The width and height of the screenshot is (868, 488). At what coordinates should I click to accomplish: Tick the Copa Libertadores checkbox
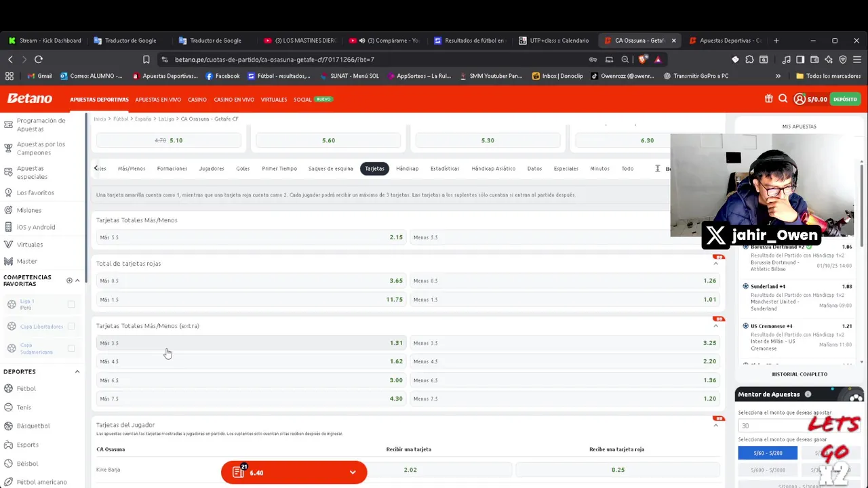click(71, 326)
